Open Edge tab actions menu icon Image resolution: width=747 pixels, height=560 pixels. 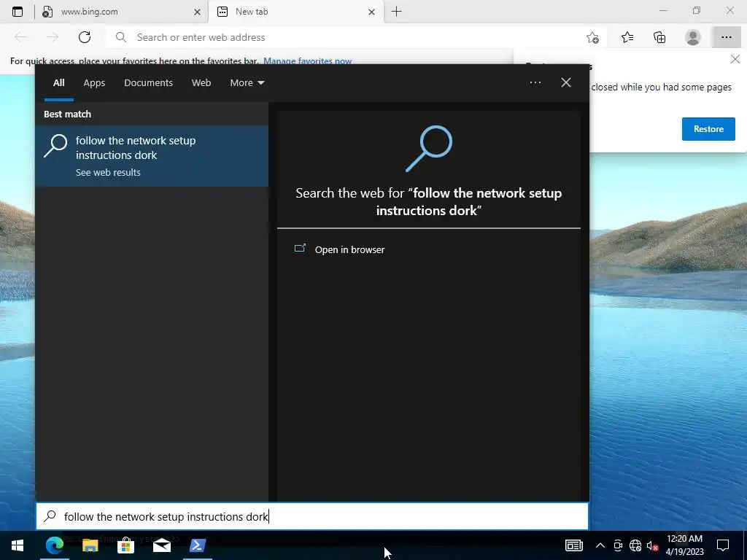(18, 12)
